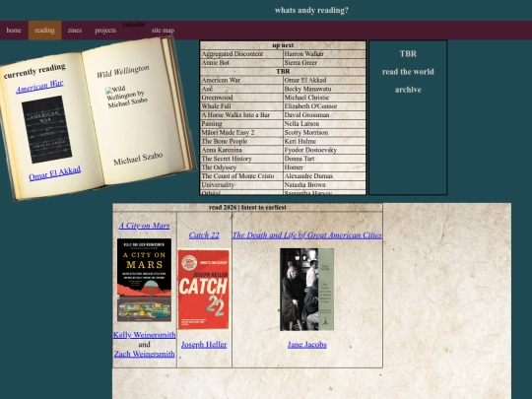This screenshot has height=399, width=532.
Task: Select the Aggregated Discontent table cell
Action: [x=241, y=54]
